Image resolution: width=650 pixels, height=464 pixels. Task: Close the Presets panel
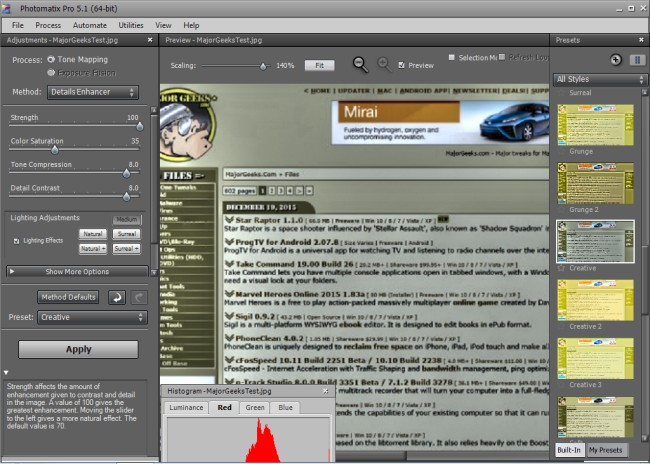tap(641, 40)
